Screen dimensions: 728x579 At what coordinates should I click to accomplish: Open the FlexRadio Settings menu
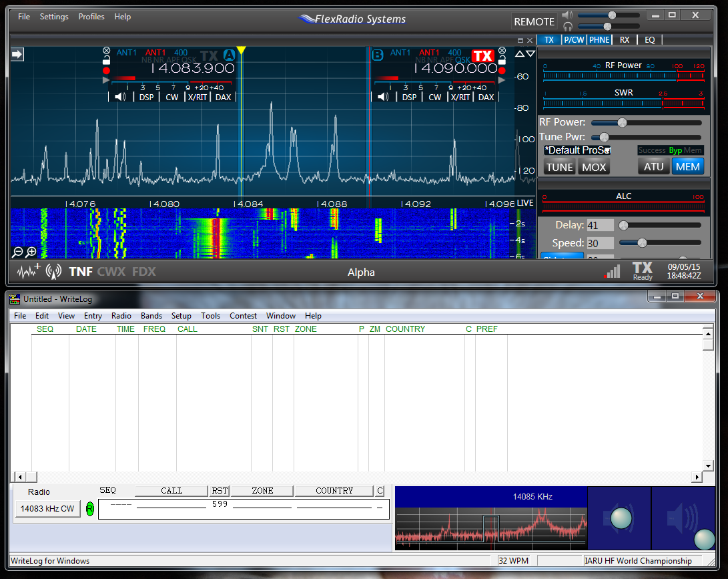[54, 17]
